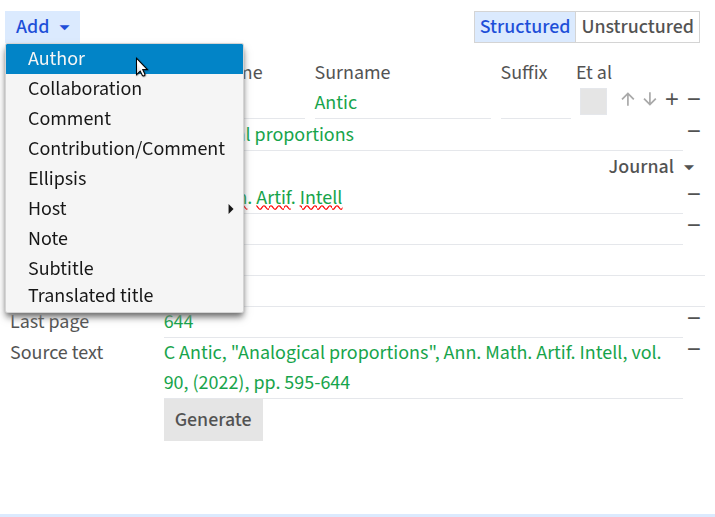Viewport: 715px width, 517px height.
Task: Select Author from the Add menu
Action: (x=124, y=59)
